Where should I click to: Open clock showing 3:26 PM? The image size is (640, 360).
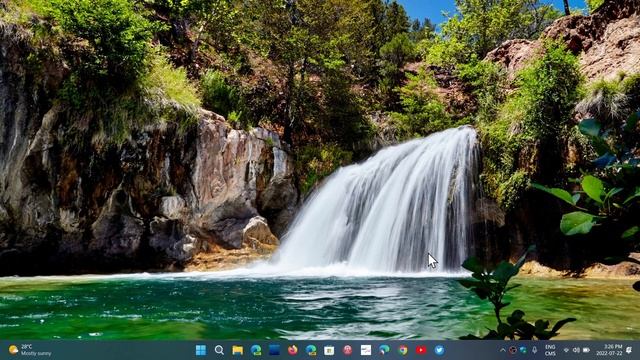click(x=609, y=350)
